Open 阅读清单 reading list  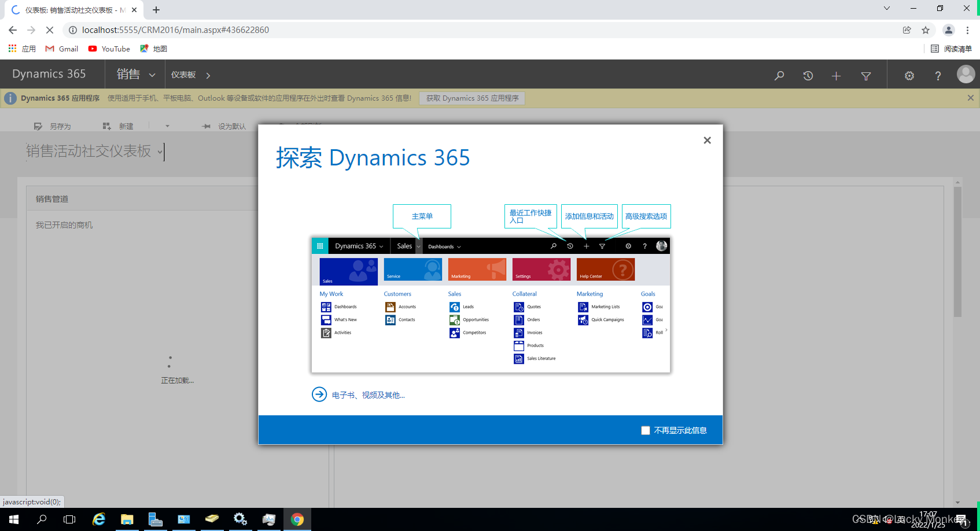click(951, 49)
